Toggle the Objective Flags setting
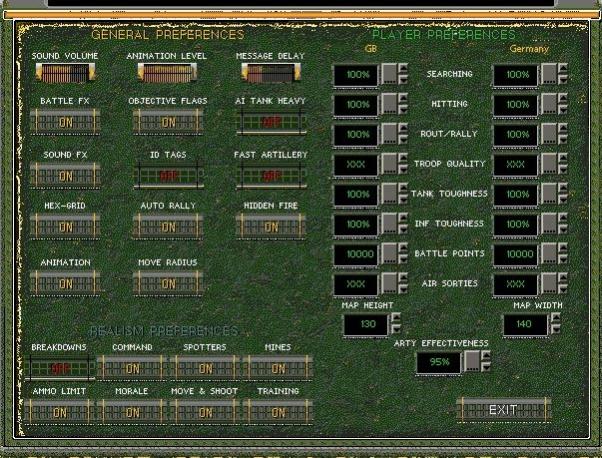The height and width of the screenshot is (458, 602). pyautogui.click(x=167, y=121)
